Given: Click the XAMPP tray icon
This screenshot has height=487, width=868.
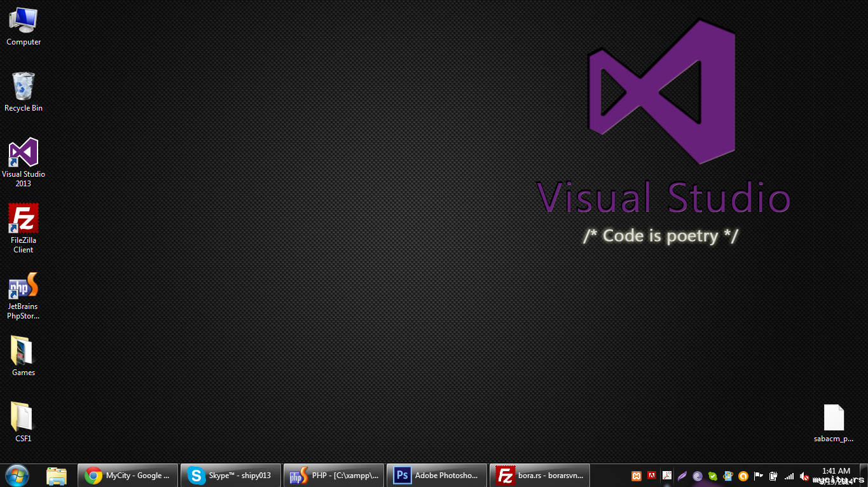Looking at the screenshot, I should click(636, 476).
